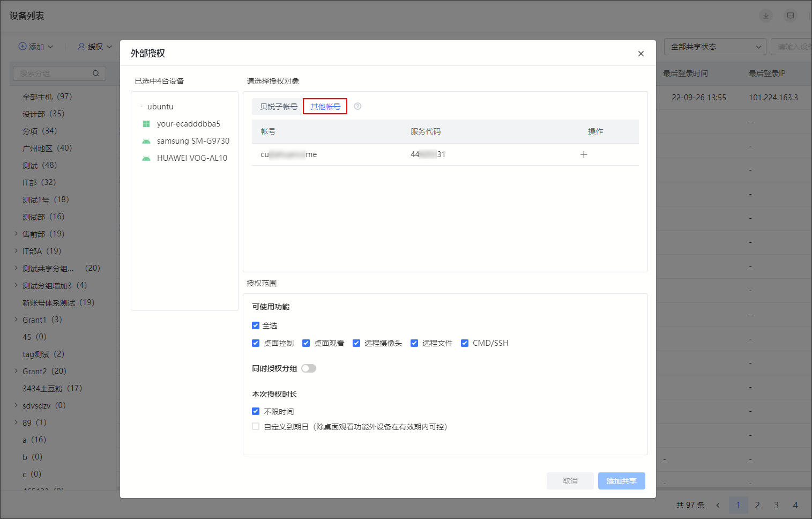Expand the Grant1 group
Viewport: 812px width, 519px height.
(16, 320)
